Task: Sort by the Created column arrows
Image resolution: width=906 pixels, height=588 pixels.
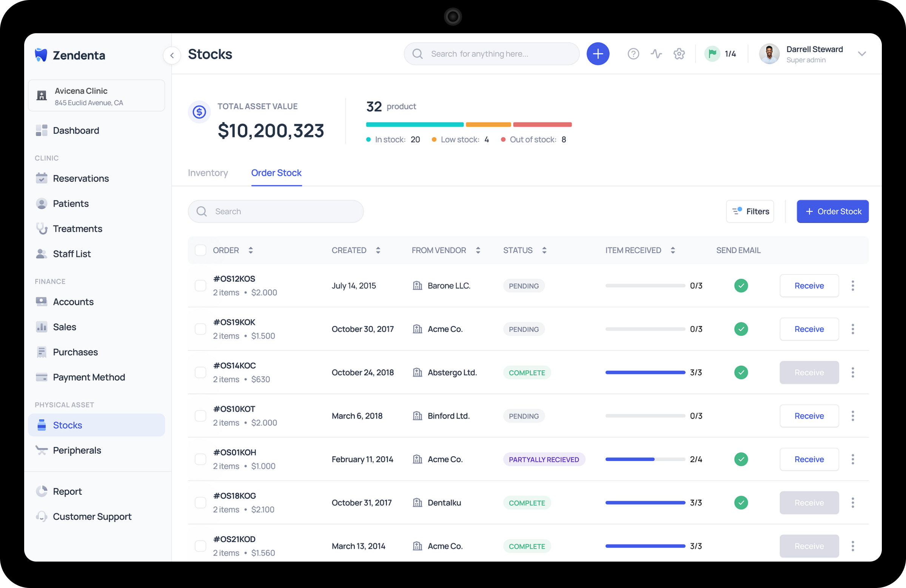Action: pos(378,251)
